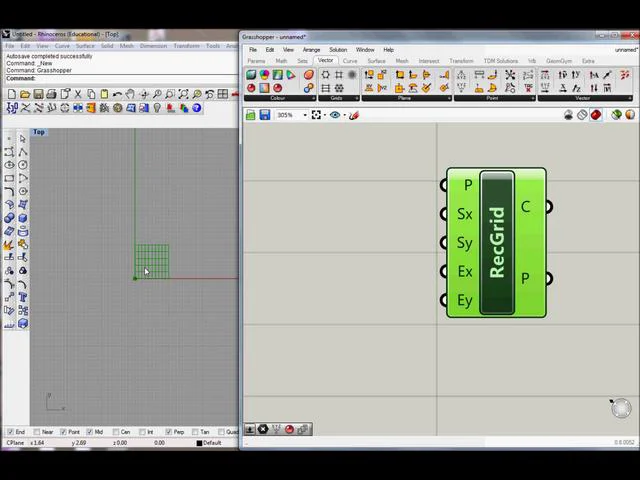Click the blue Help question mark icon
The image size is (640, 480).
coord(197,108)
